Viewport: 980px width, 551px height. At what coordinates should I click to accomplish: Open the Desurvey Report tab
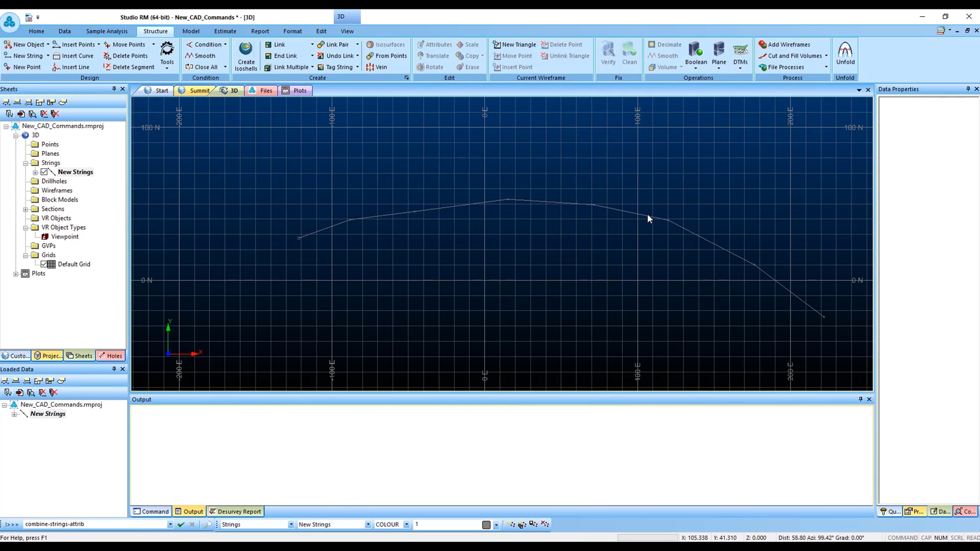pyautogui.click(x=235, y=511)
